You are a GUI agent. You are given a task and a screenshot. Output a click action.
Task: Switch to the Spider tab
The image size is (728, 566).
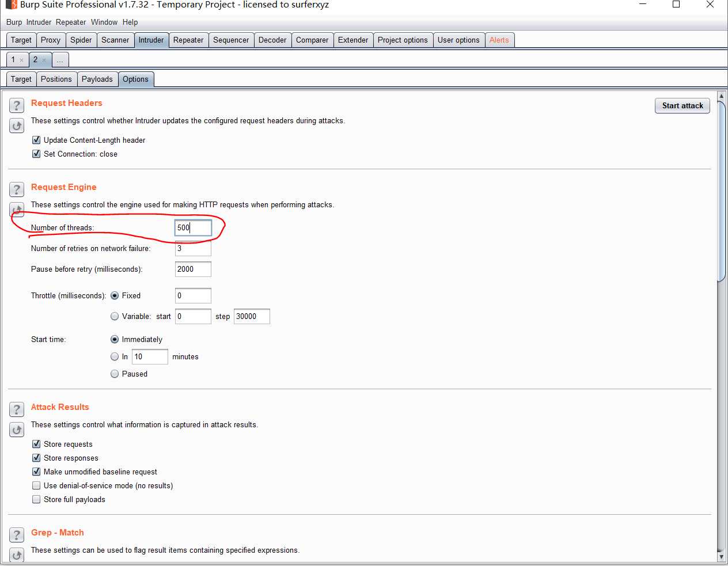(81, 40)
